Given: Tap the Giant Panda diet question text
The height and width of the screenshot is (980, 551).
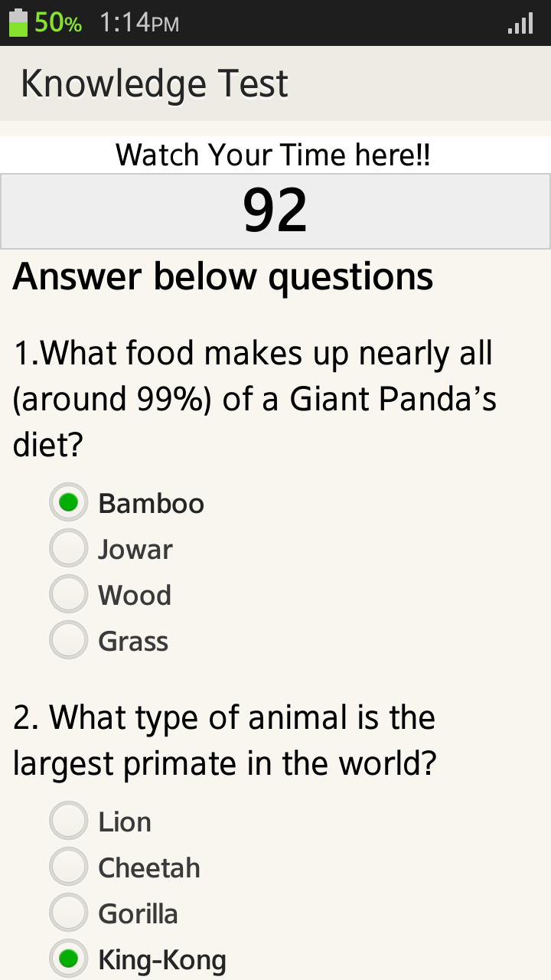Looking at the screenshot, I should click(255, 398).
